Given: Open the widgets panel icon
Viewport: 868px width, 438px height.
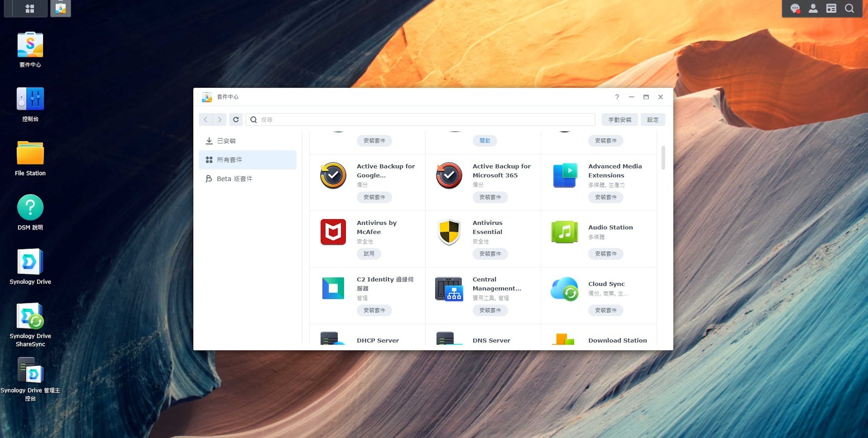Looking at the screenshot, I should coord(831,8).
